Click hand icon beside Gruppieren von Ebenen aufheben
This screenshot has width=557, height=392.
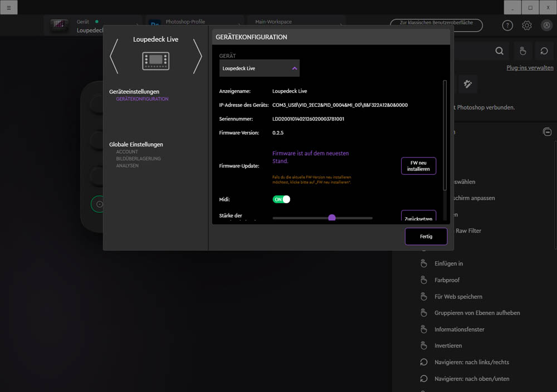coord(423,313)
